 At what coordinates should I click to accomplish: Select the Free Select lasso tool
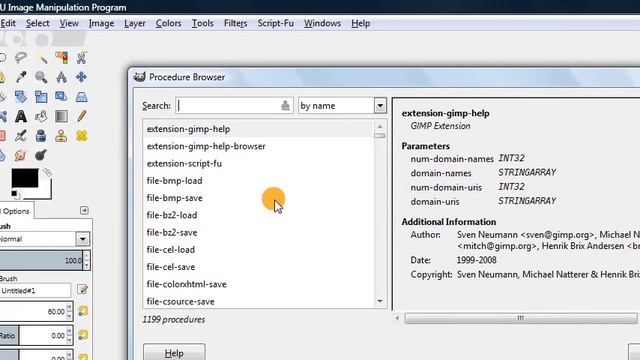[21, 58]
